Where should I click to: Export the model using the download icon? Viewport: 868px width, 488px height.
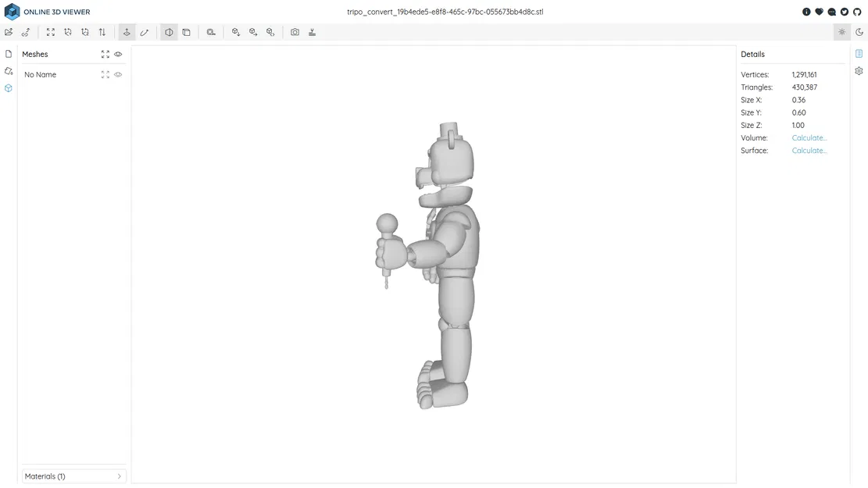(312, 32)
